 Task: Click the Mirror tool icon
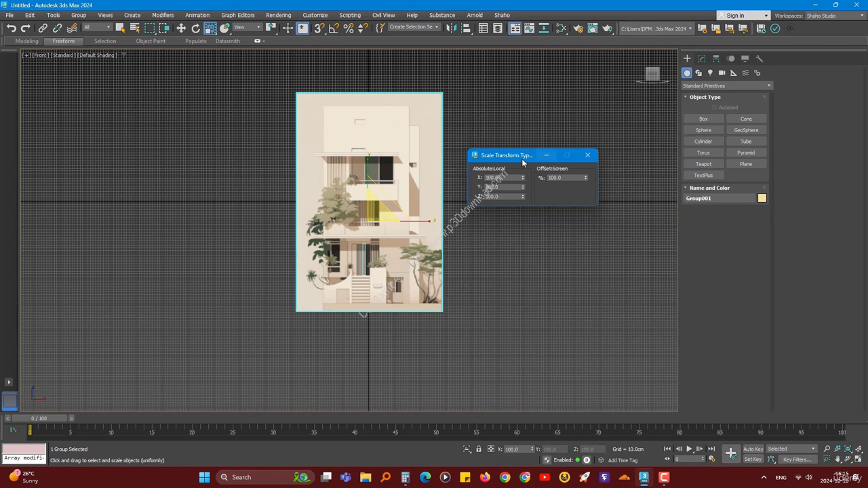click(451, 28)
